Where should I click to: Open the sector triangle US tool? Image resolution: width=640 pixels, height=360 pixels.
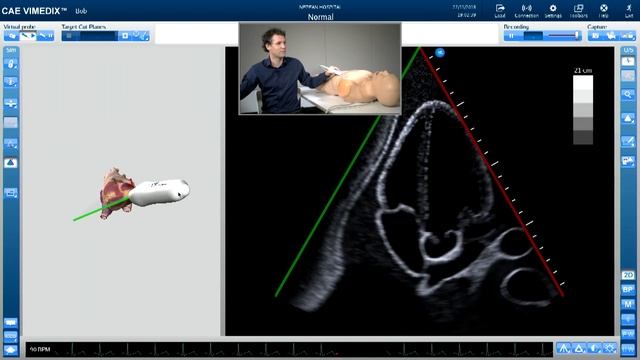[x=628, y=119]
